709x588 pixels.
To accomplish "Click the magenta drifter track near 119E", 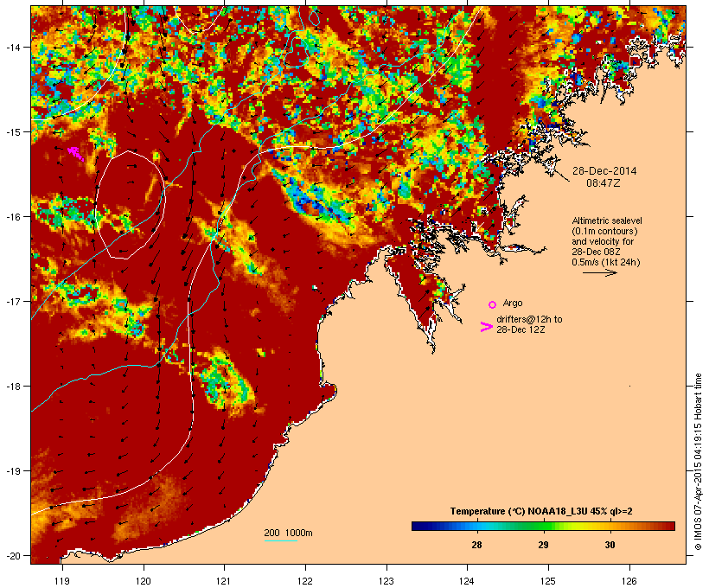I will [x=75, y=153].
